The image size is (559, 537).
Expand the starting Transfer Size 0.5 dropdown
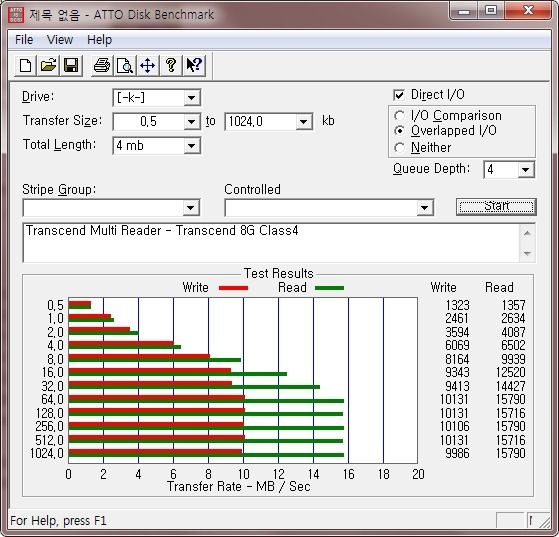click(191, 122)
